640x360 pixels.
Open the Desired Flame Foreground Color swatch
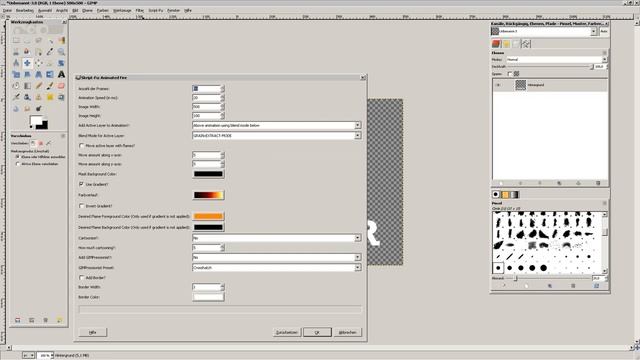click(208, 216)
